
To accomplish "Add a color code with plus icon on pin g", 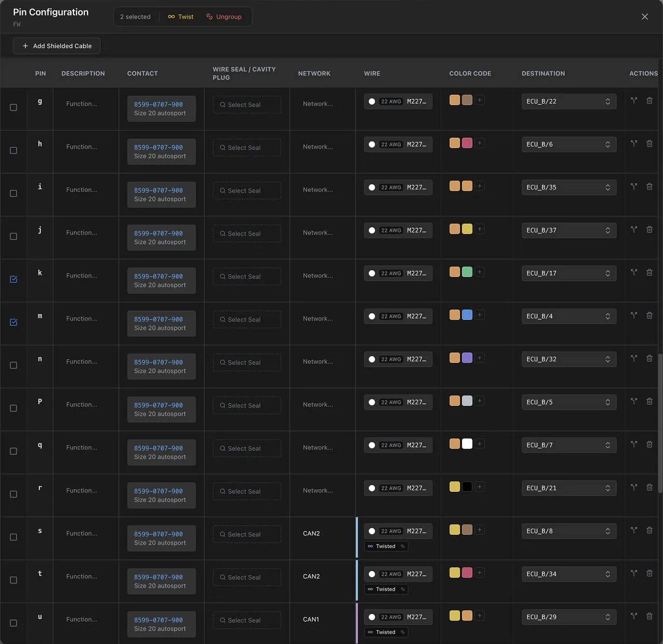I will 480,100.
